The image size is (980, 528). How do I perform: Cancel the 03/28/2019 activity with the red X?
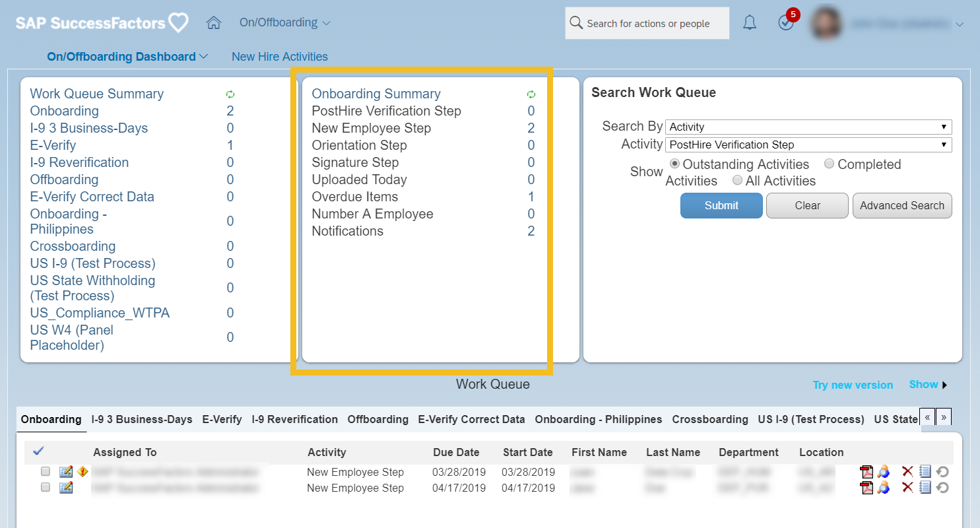coord(908,471)
